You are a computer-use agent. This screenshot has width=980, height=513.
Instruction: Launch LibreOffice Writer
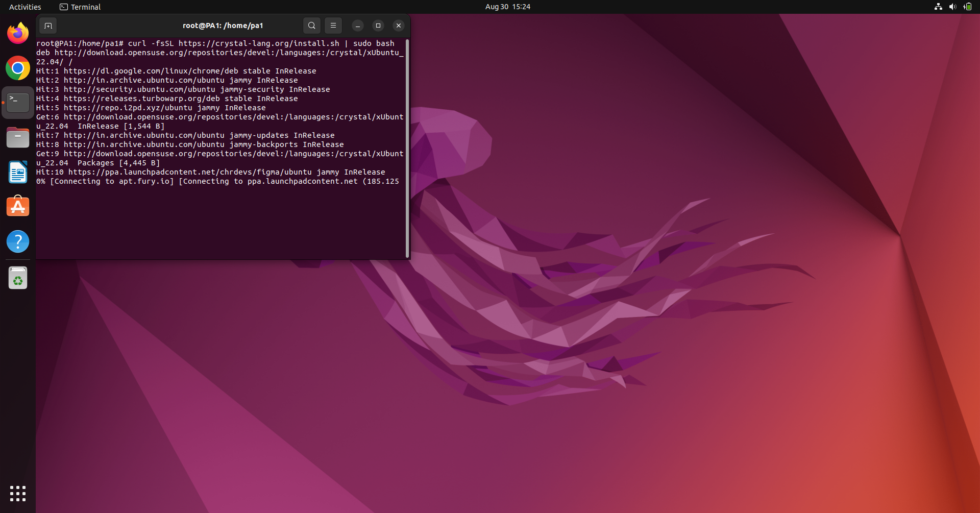18,172
